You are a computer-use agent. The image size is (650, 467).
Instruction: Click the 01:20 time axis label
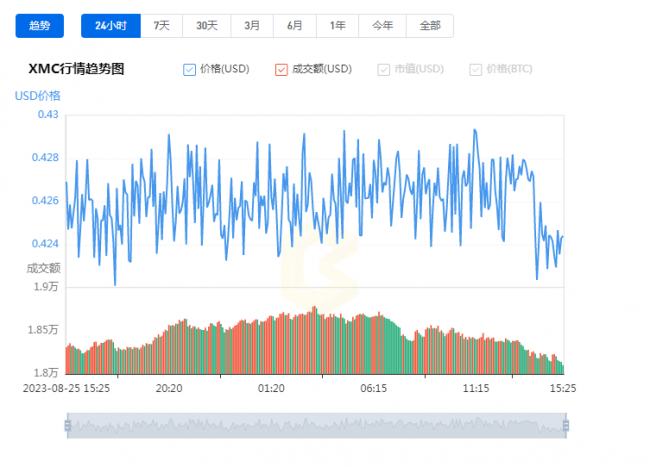click(x=271, y=388)
